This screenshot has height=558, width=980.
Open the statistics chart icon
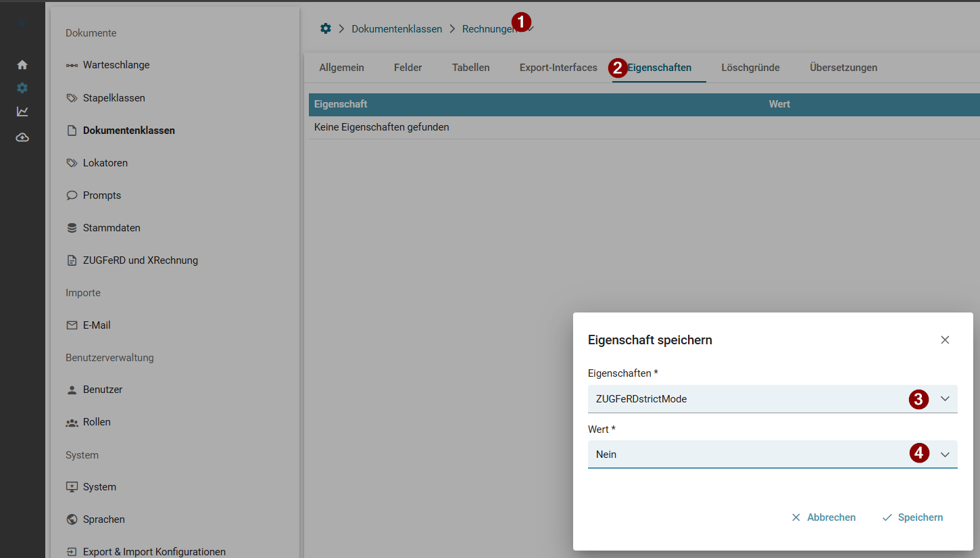pyautogui.click(x=22, y=112)
